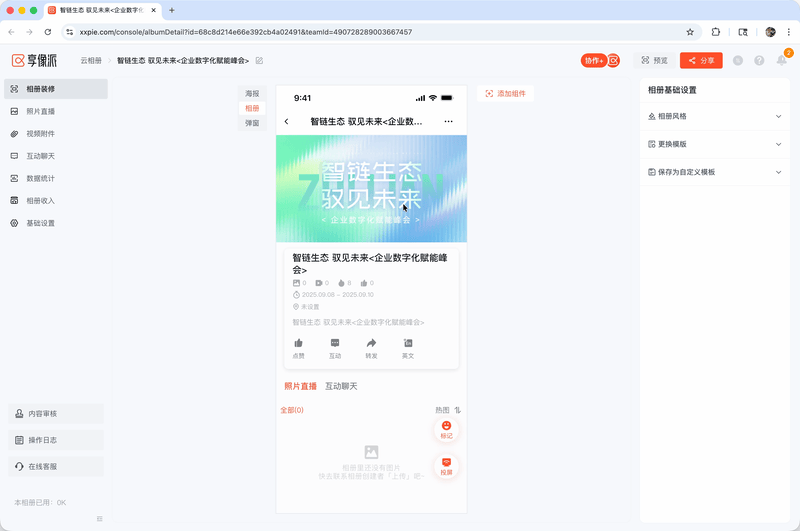The width and height of the screenshot is (800, 531).
Task: Click the 点赞 thumbs-up icon
Action: tap(298, 343)
